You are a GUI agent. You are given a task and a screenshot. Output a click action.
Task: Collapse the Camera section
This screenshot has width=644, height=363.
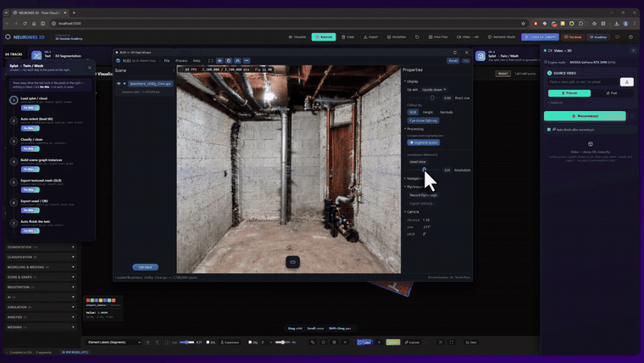point(412,212)
